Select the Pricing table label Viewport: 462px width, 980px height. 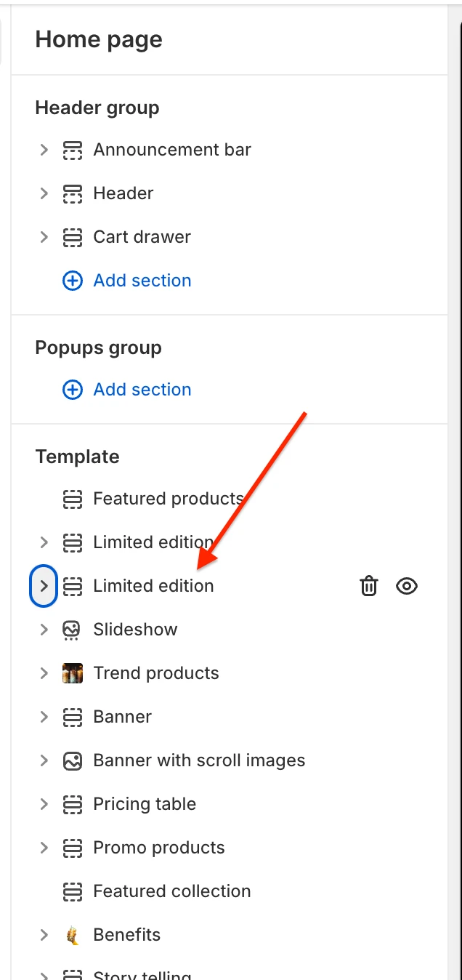point(145,804)
